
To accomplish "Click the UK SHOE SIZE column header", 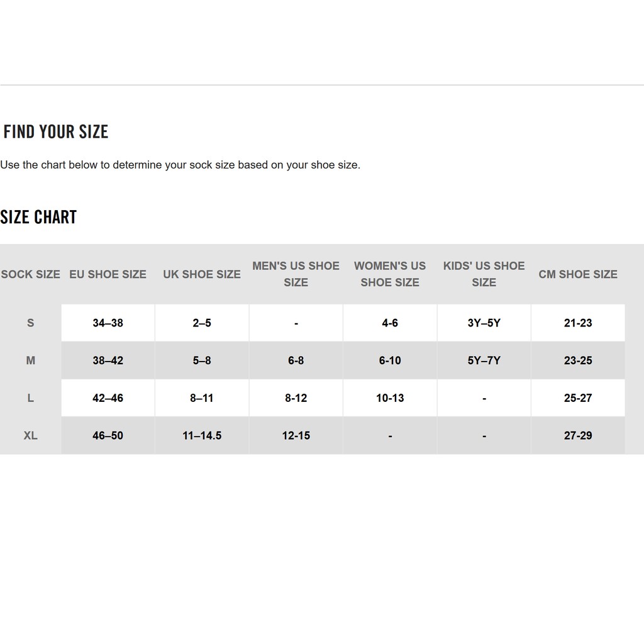I will click(x=202, y=274).
